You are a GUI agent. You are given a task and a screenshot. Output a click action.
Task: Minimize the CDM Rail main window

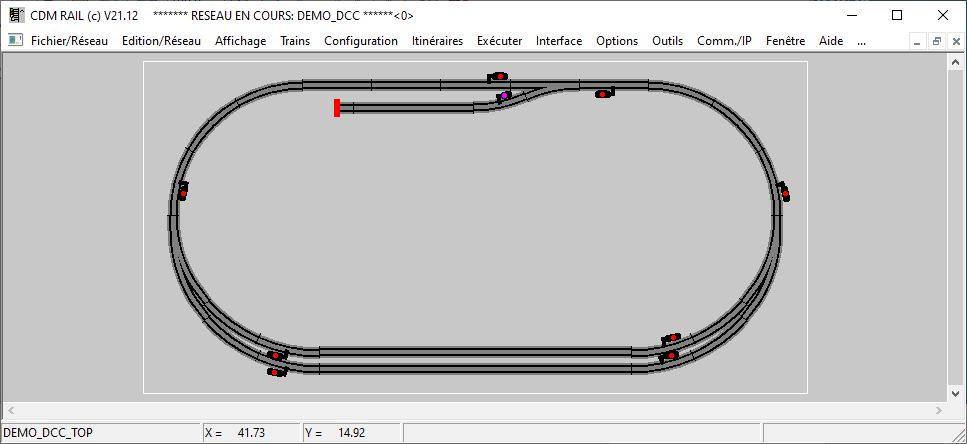852,15
